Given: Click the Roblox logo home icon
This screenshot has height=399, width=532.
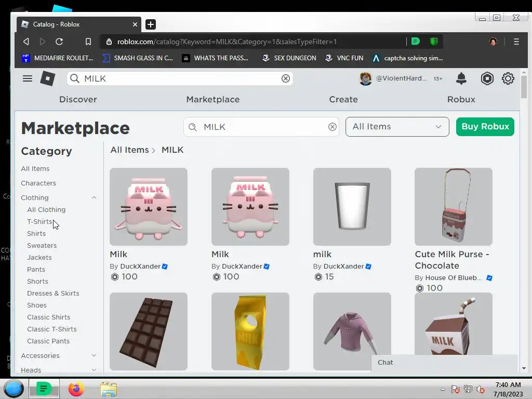Looking at the screenshot, I should click(48, 79).
